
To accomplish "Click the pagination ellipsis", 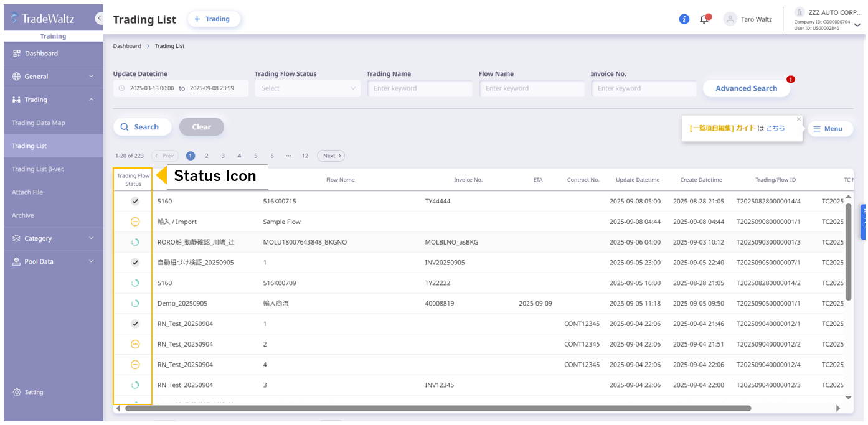I will [288, 156].
